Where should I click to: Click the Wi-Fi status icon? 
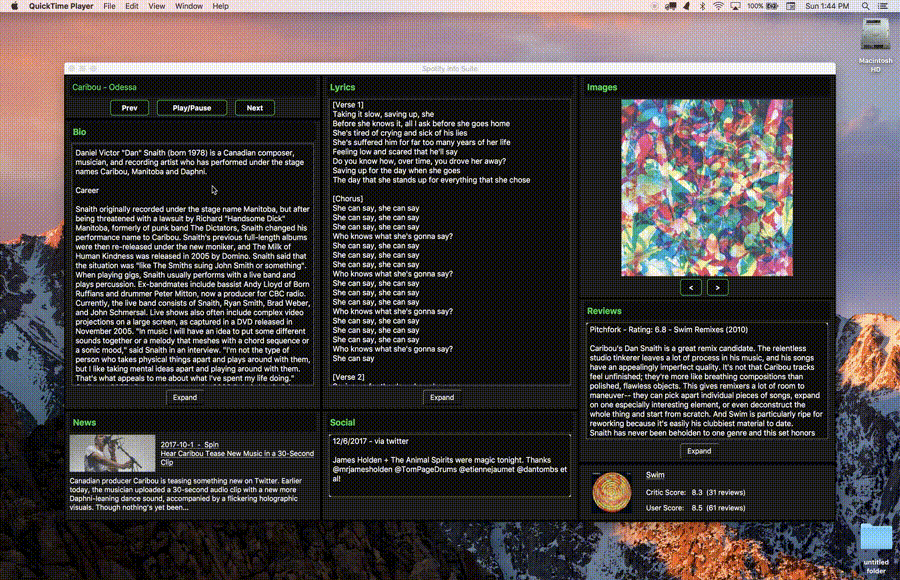click(717, 6)
